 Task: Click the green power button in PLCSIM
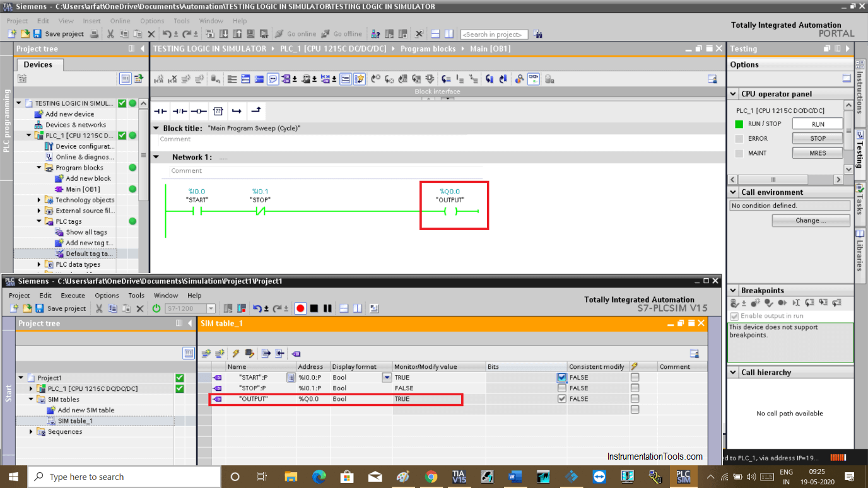tap(156, 308)
